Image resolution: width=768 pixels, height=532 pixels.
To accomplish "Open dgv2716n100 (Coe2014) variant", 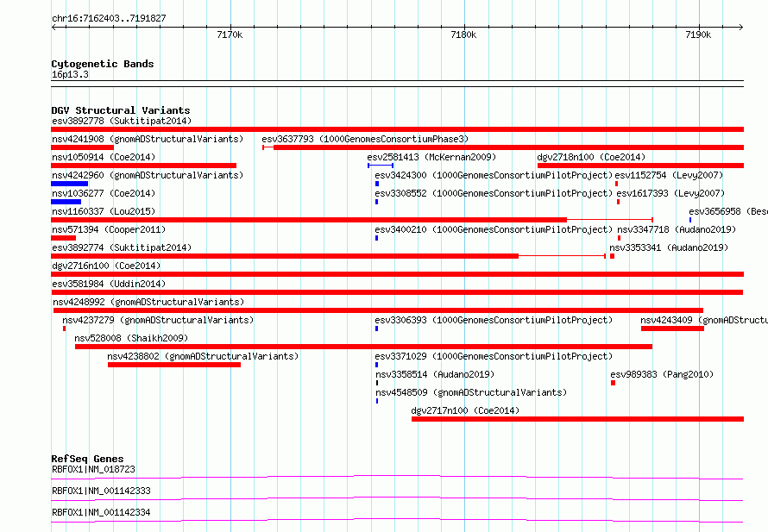I will click(106, 266).
